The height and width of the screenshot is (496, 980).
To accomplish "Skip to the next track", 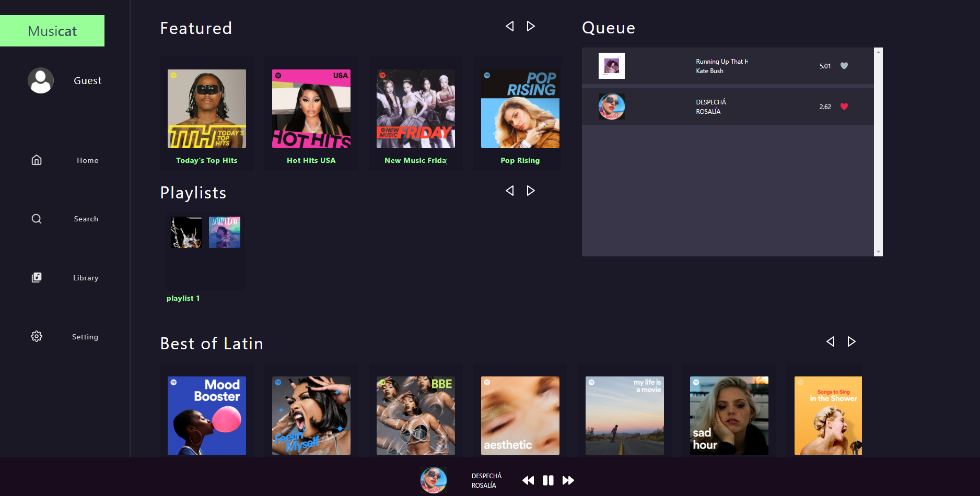I will [568, 480].
